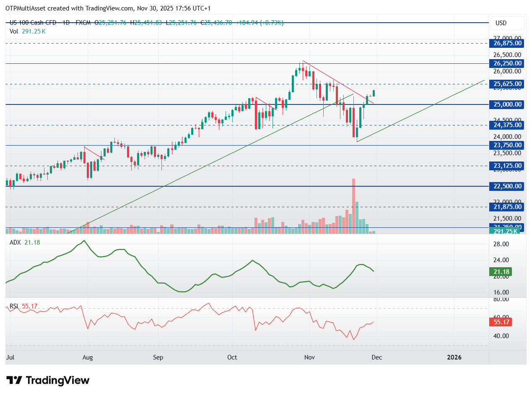This screenshot has width=532, height=396.
Task: Select the 23,750.00 price axis label
Action: point(507,145)
